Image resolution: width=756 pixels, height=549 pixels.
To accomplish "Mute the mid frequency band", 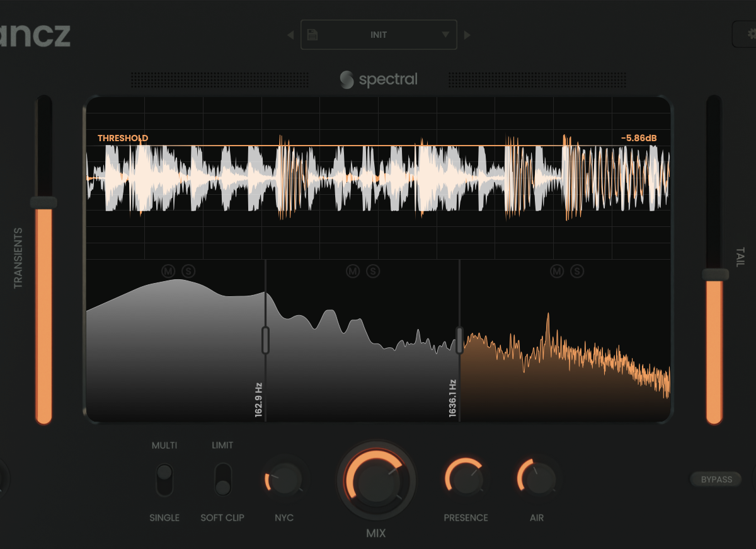I will click(x=353, y=271).
